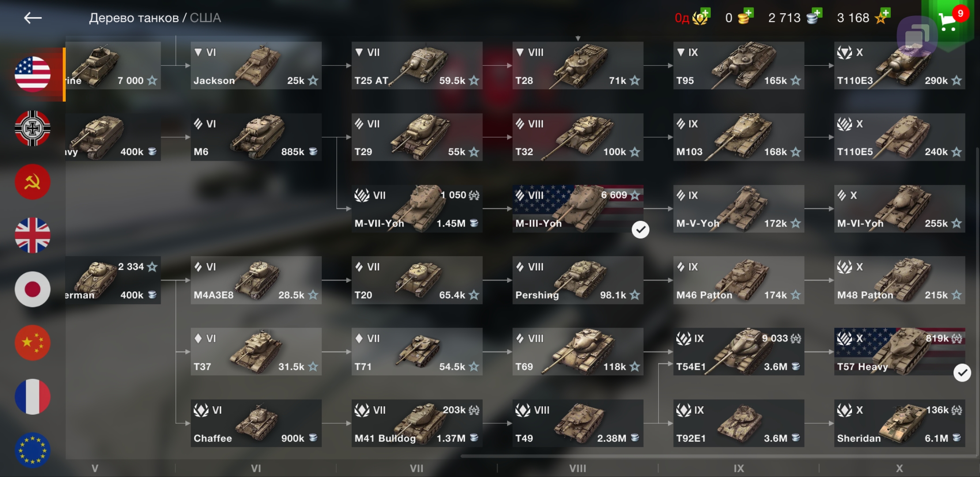980x477 pixels.
Task: Open the T28 tank destroyer card
Action: pos(578,65)
